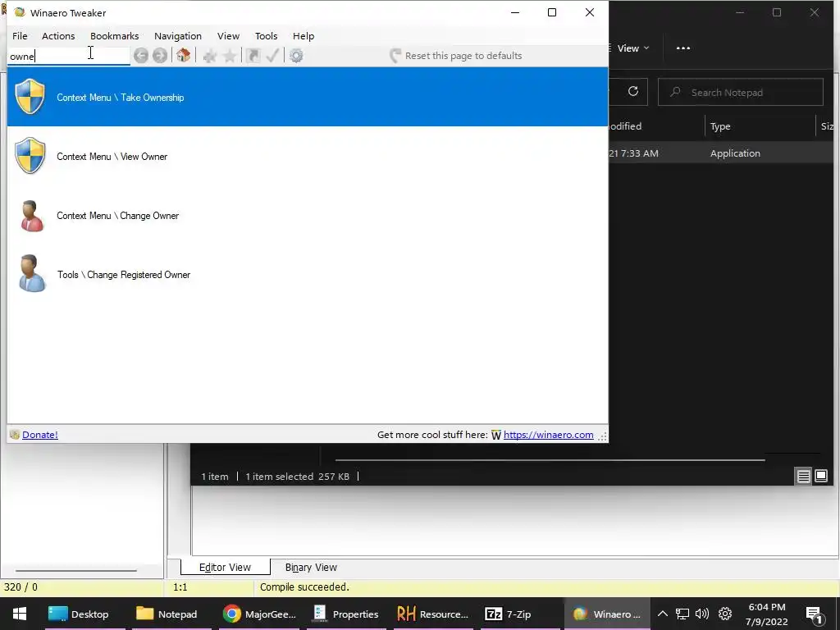This screenshot has width=840, height=630.
Task: Click the bookmarks star icon
Action: (x=230, y=56)
